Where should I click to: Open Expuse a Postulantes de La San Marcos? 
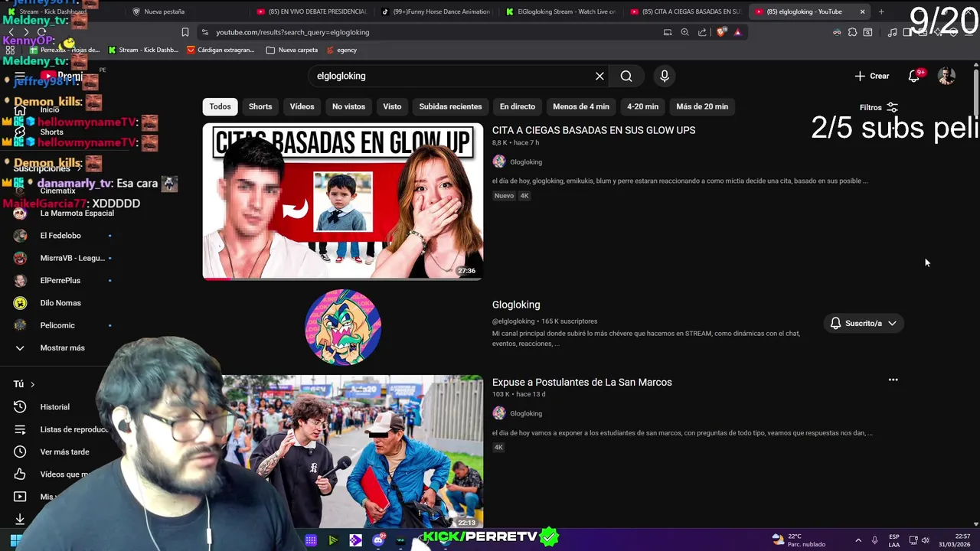[582, 382]
